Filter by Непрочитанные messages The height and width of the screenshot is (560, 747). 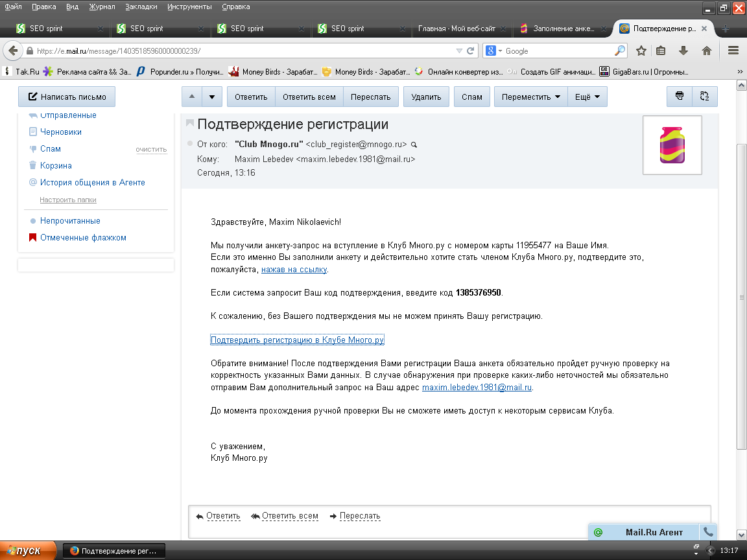coord(70,220)
